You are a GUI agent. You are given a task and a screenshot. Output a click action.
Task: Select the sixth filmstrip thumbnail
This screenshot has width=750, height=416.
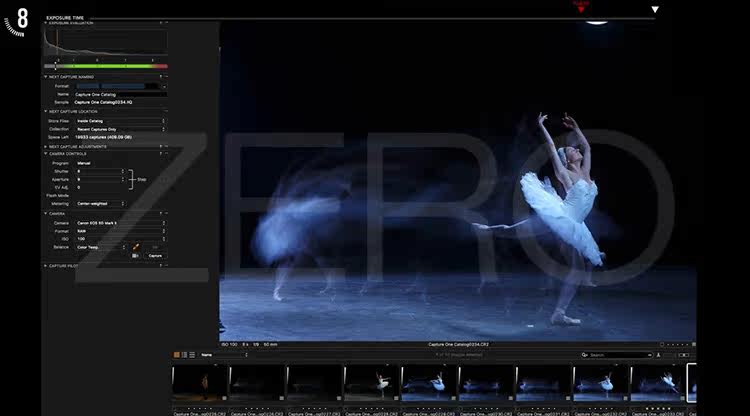pyautogui.click(x=486, y=383)
